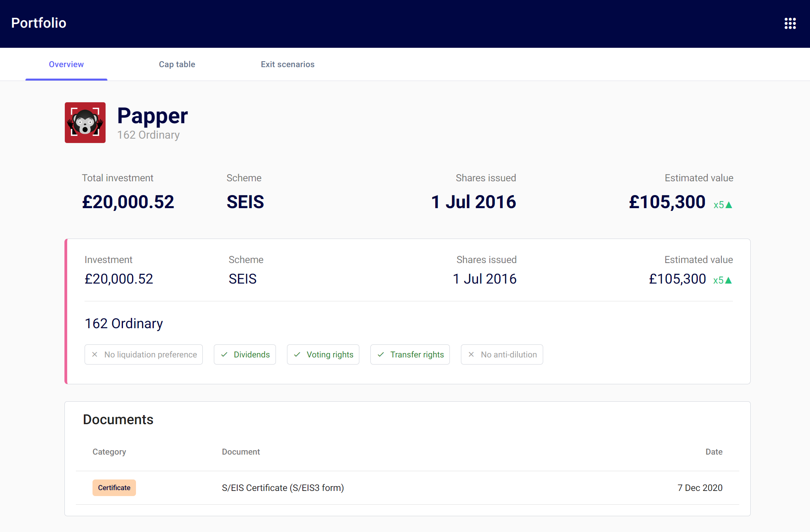Select the Overview tab
810x532 pixels.
point(66,64)
